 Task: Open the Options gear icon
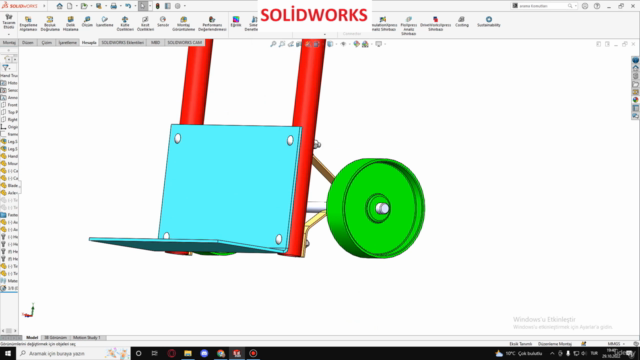[178, 6]
